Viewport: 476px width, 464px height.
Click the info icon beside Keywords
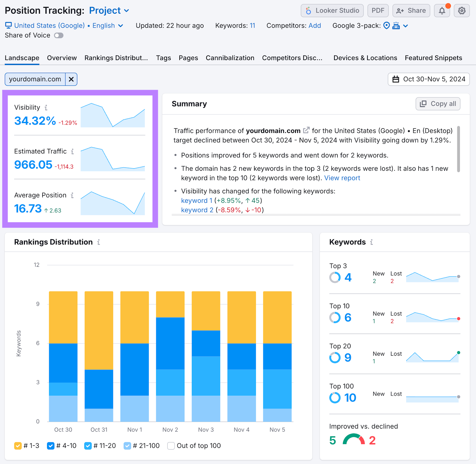(x=371, y=242)
